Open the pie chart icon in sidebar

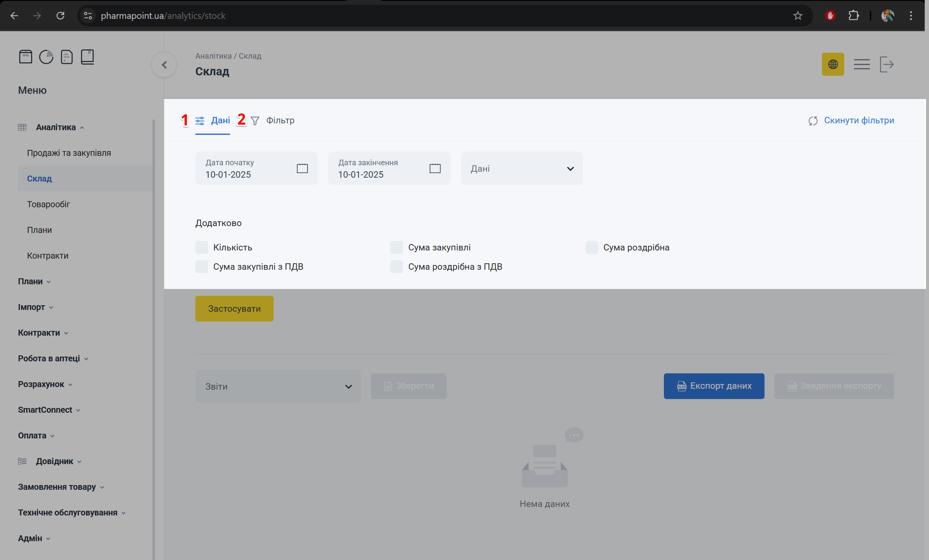(x=46, y=57)
